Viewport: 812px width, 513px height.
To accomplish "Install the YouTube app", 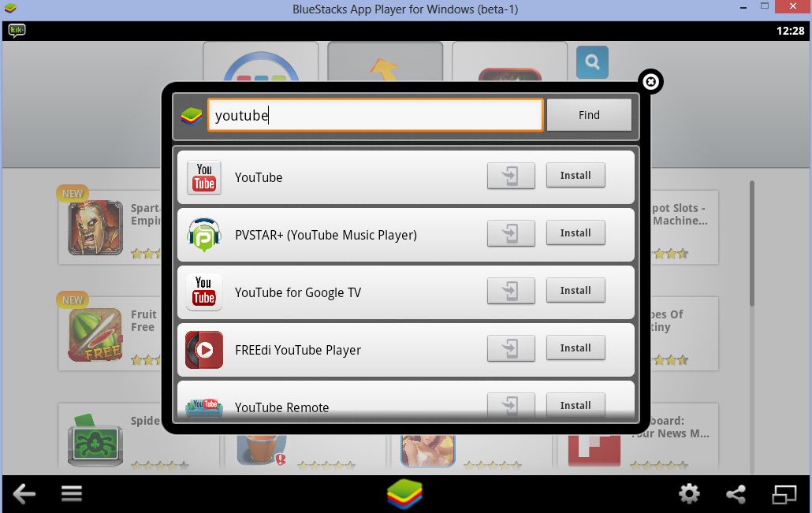I will tap(575, 176).
